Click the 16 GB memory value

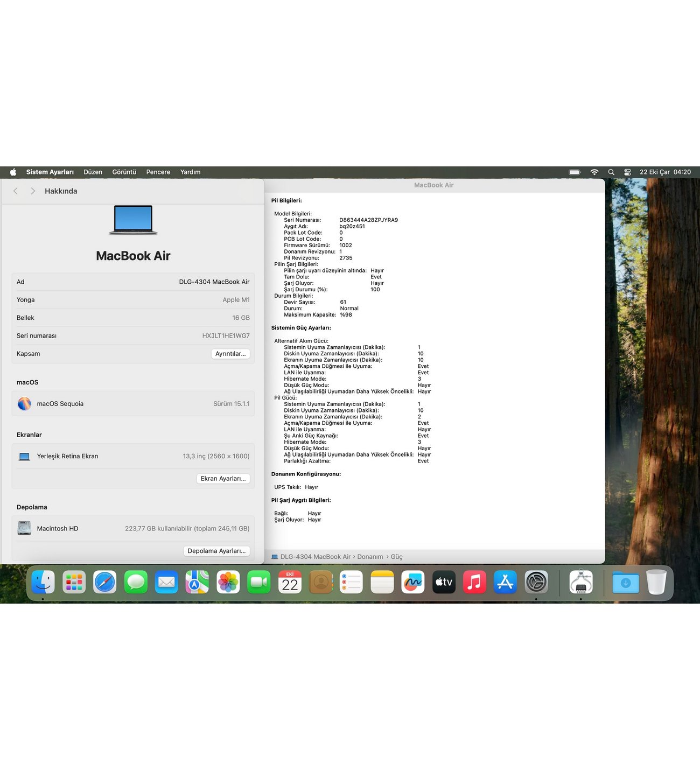pyautogui.click(x=241, y=318)
